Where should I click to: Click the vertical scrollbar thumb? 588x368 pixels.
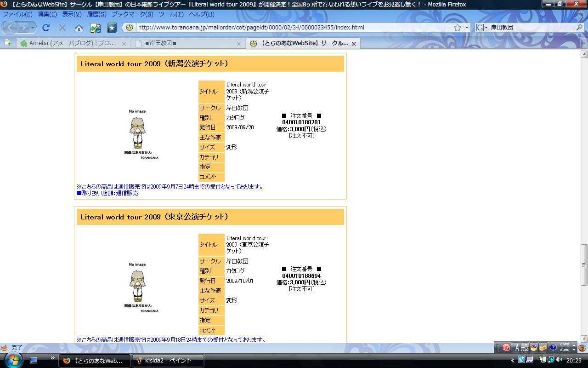pos(584,265)
